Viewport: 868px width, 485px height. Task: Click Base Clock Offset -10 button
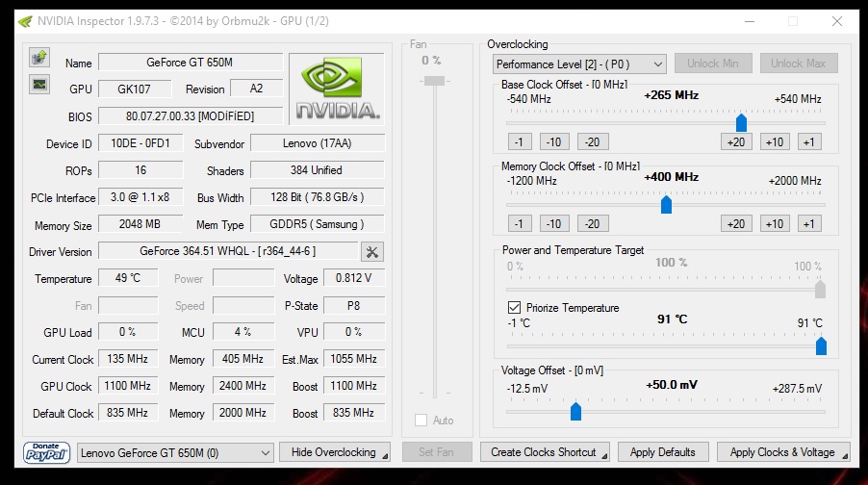554,142
